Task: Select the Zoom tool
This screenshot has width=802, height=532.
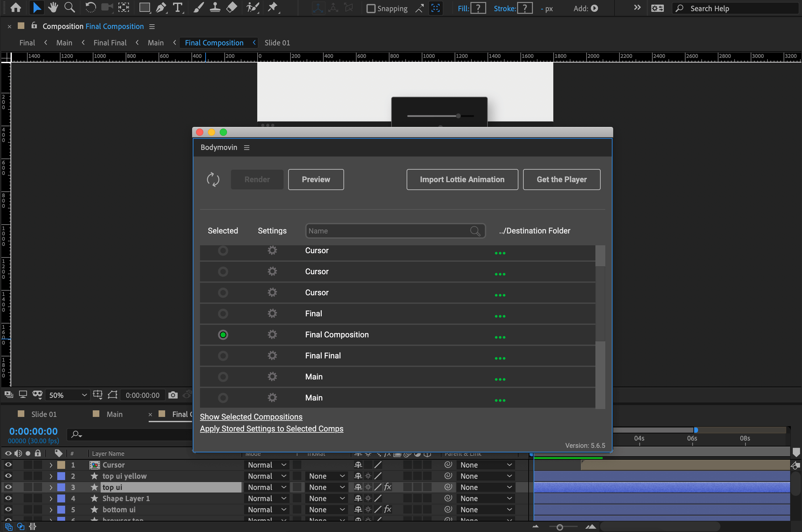Action: 70,8
